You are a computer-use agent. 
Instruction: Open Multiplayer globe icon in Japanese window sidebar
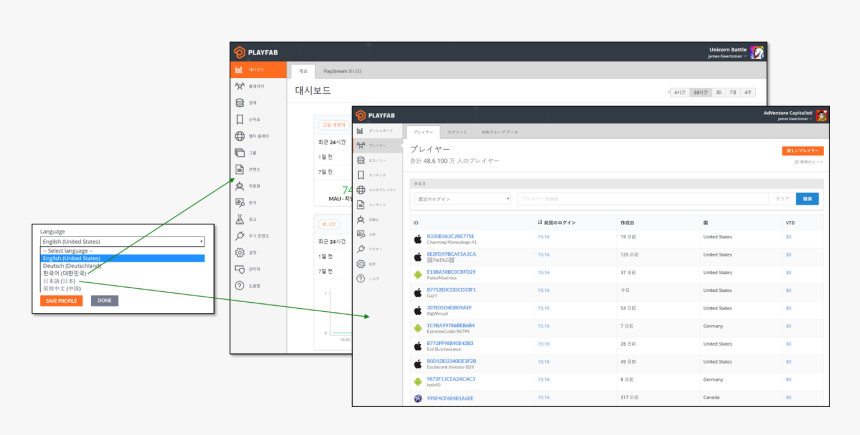tap(360, 190)
